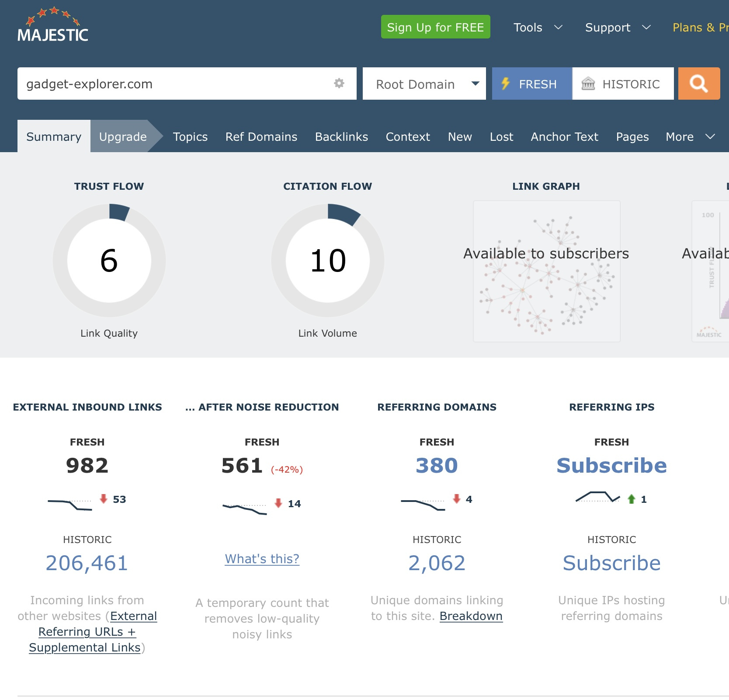Click historic inbound links 206,461

point(87,563)
